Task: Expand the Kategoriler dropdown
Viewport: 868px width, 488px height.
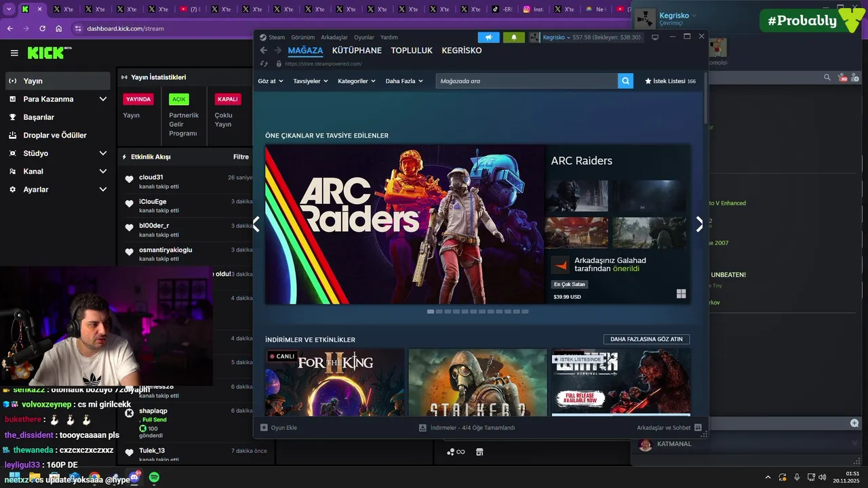Action: click(357, 81)
